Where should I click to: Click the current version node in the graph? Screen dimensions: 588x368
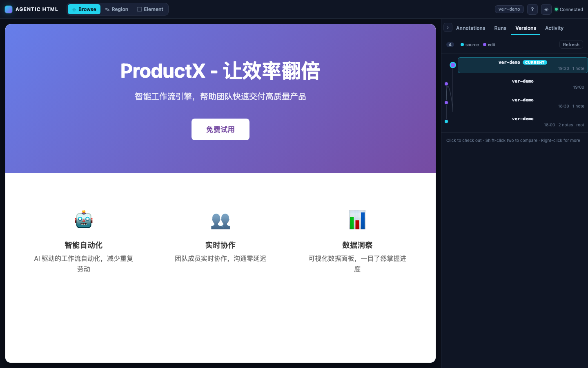(x=453, y=65)
